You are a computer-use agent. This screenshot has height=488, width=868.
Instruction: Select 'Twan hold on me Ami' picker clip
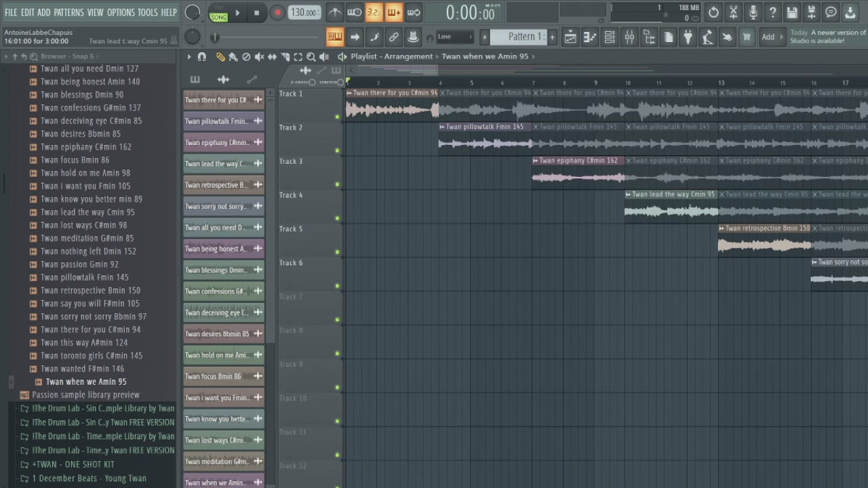[223, 355]
